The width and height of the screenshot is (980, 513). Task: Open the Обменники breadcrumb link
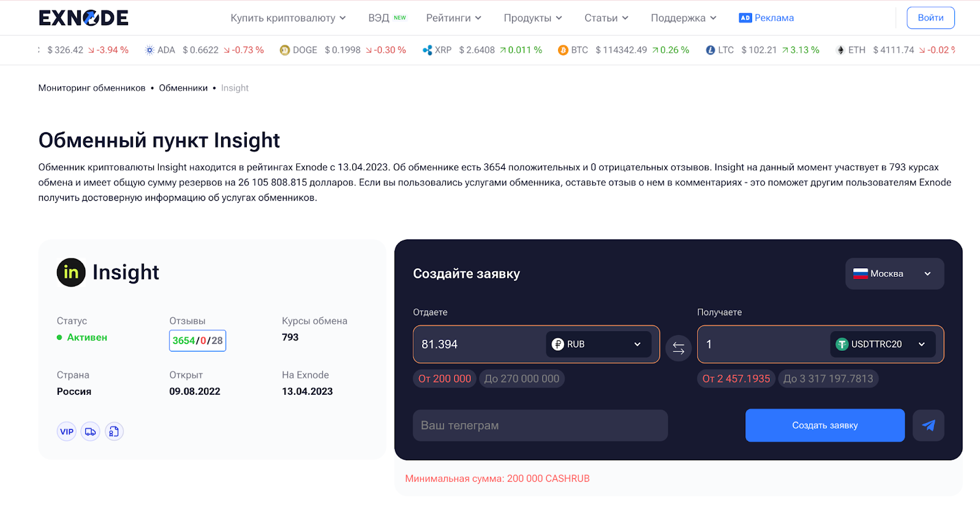(183, 88)
